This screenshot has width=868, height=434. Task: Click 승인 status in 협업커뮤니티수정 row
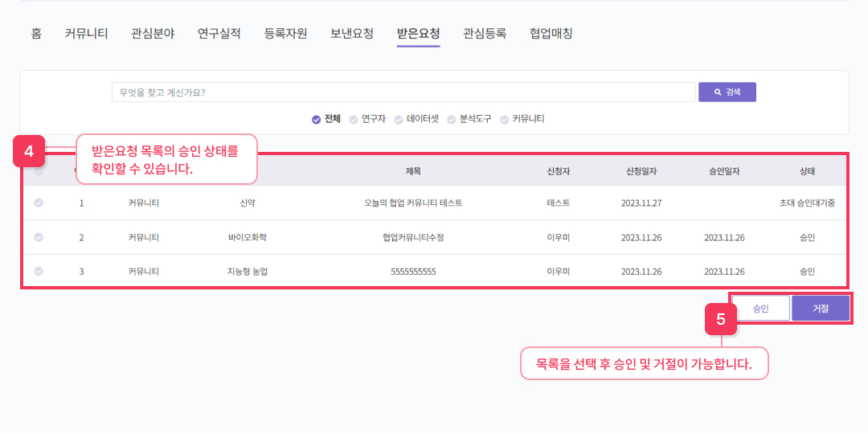(807, 237)
